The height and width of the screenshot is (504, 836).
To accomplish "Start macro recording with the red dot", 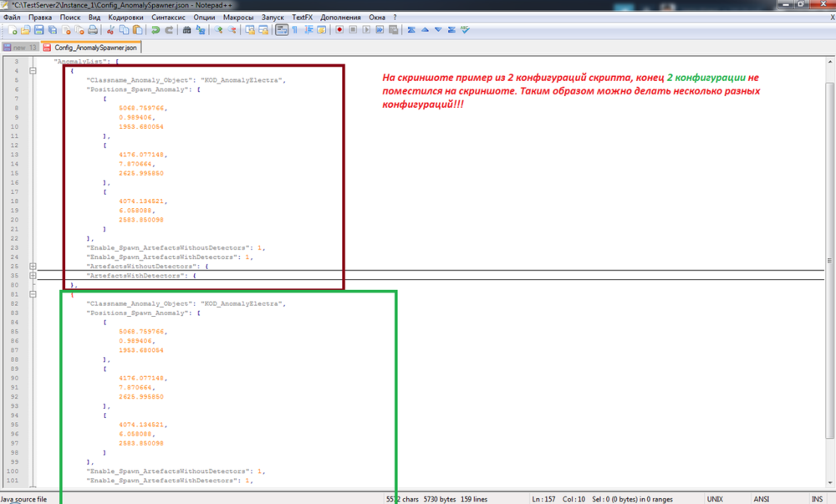I will point(339,30).
